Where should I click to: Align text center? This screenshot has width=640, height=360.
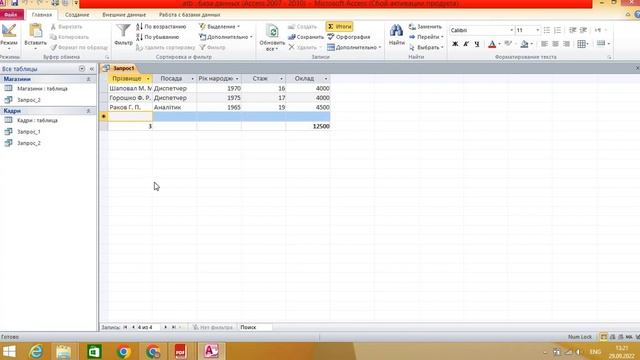tap(556, 44)
